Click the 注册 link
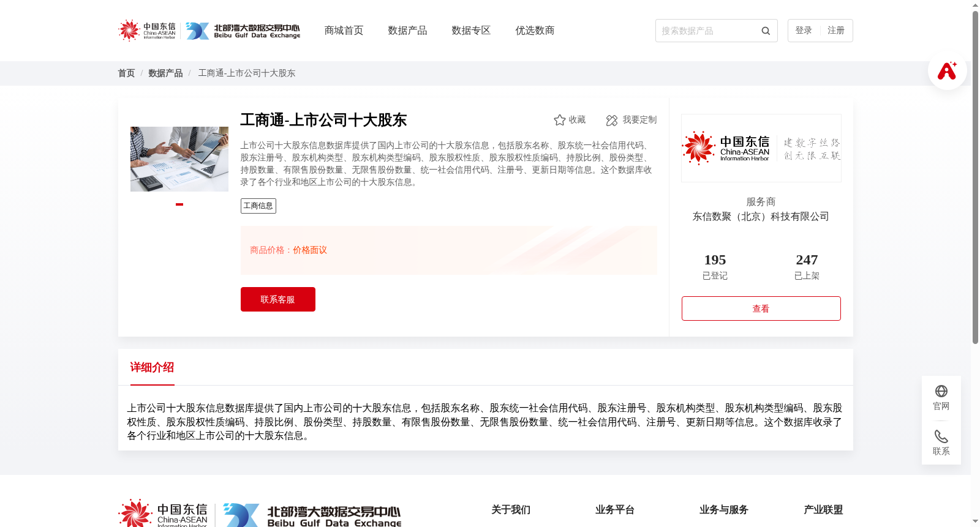Viewport: 980px width, 527px height. tap(836, 31)
